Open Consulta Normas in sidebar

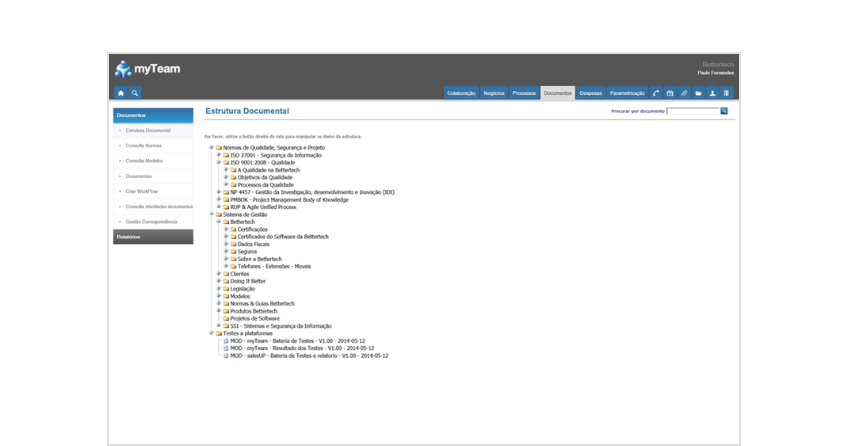coord(143,146)
